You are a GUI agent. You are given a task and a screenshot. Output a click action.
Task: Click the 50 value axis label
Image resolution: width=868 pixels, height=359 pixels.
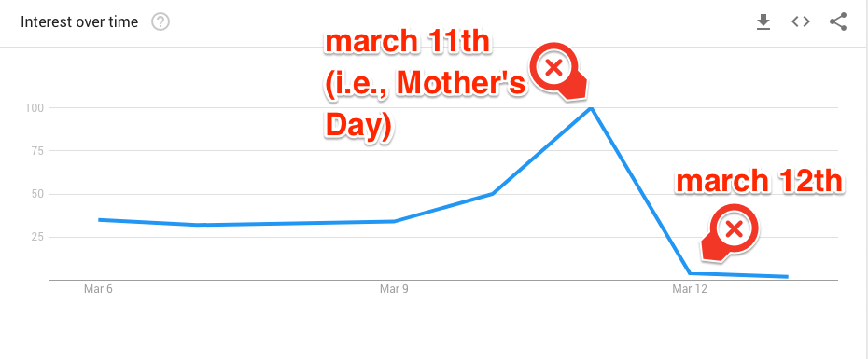35,194
